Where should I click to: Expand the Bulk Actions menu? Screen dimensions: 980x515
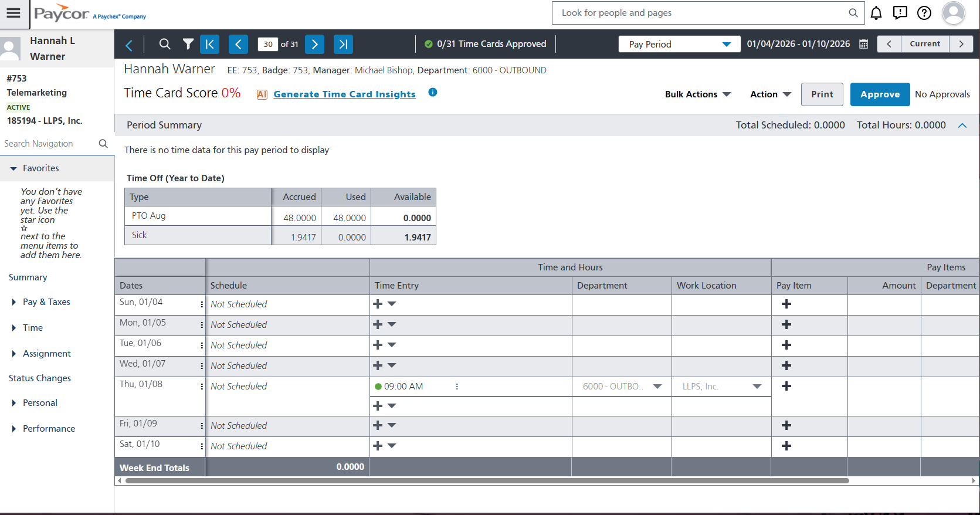(697, 94)
